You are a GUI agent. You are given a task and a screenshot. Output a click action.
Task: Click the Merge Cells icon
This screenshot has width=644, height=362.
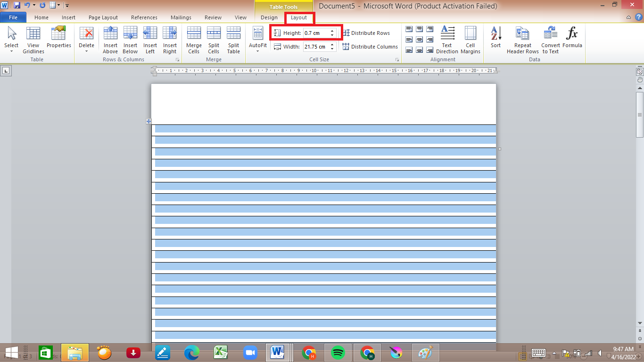(x=194, y=40)
